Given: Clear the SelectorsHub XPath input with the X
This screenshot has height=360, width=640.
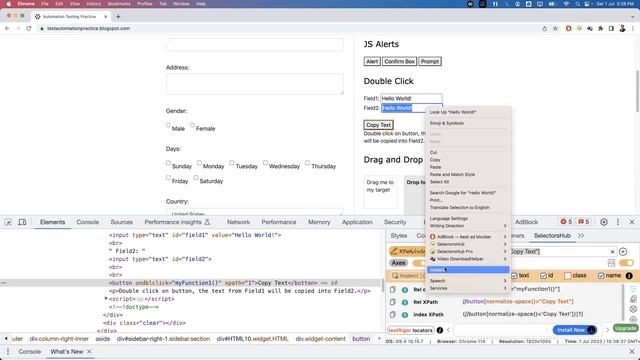Looking at the screenshot, I should point(612,251).
